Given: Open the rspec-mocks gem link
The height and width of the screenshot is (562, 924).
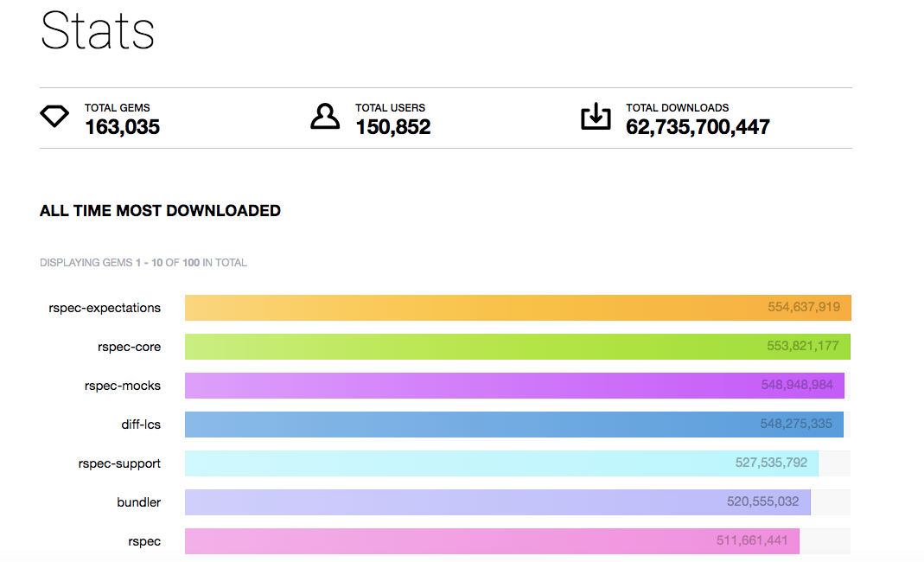Looking at the screenshot, I should point(123,386).
